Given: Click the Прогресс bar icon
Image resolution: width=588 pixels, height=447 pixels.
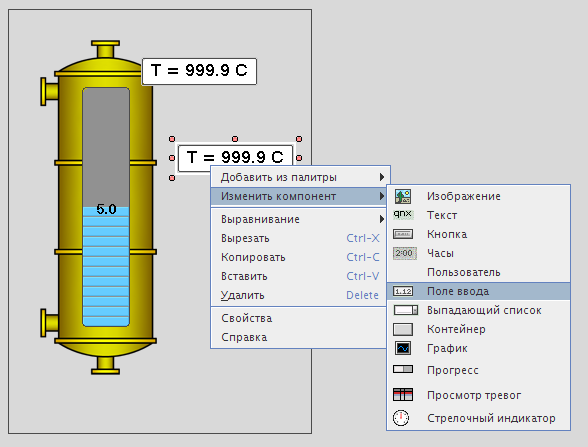Looking at the screenshot, I should 403,369.
